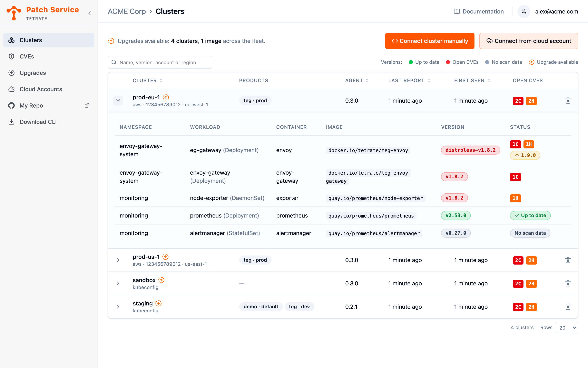Click the external link icon beside My Repo
This screenshot has width=588, height=368.
click(87, 105)
